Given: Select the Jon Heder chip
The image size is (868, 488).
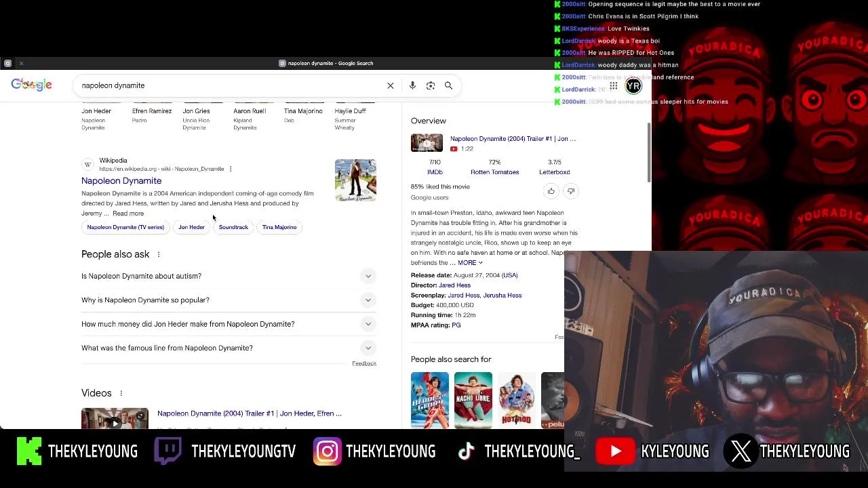Looking at the screenshot, I should click(191, 227).
